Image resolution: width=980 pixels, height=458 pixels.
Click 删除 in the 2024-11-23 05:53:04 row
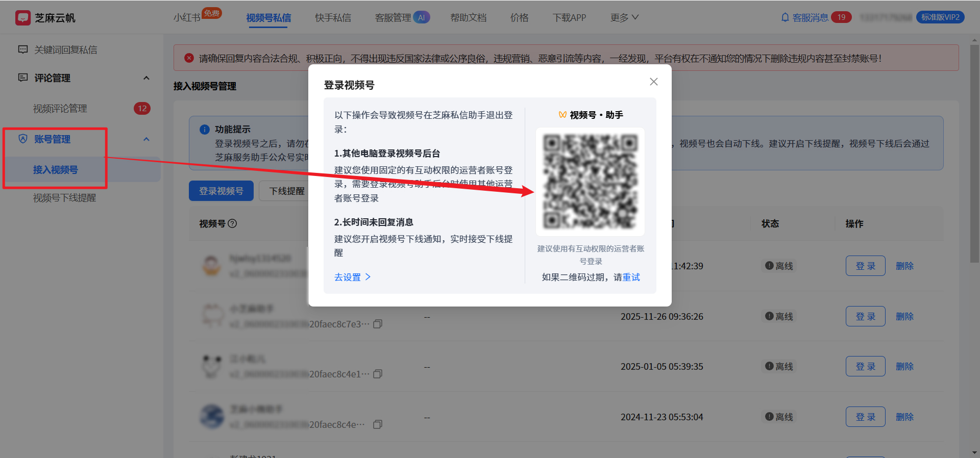(904, 417)
